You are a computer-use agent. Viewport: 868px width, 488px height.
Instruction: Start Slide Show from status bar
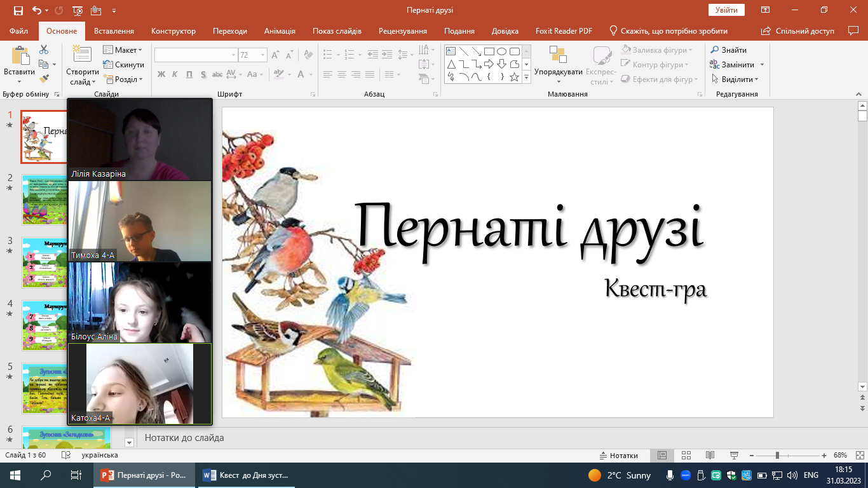click(x=734, y=456)
